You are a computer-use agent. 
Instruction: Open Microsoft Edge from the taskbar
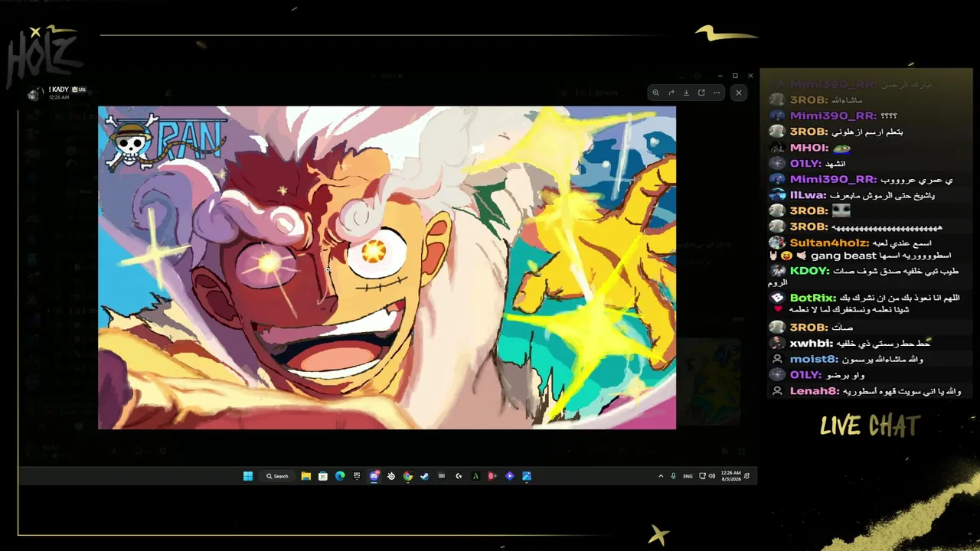tap(340, 476)
